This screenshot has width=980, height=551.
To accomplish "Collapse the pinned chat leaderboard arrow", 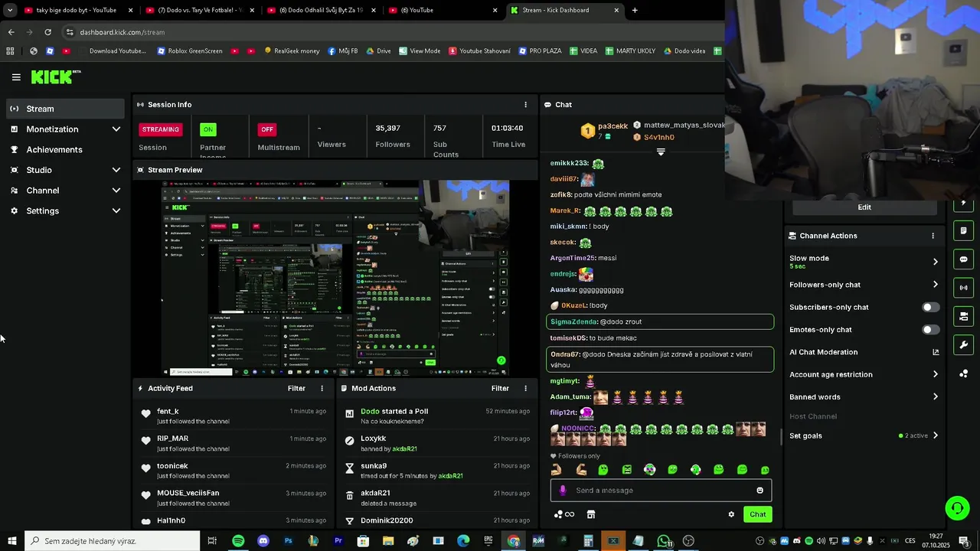I will [x=661, y=152].
